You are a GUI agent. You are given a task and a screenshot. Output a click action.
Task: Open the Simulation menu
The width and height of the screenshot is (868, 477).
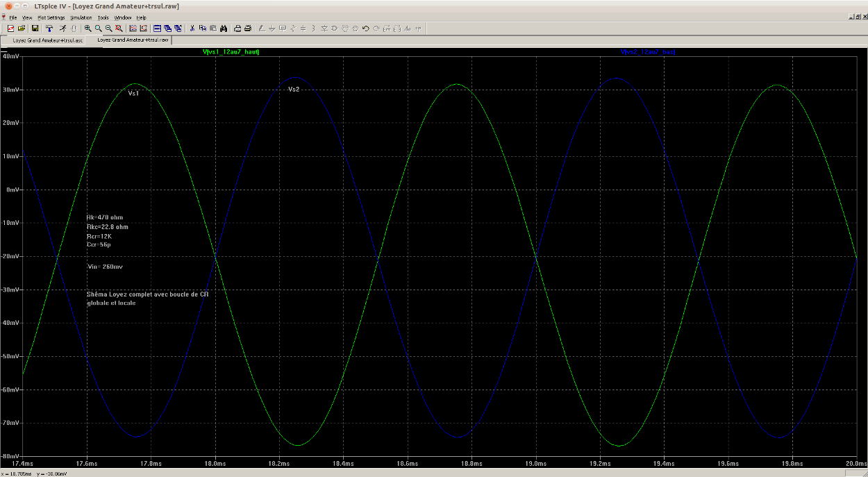[81, 17]
